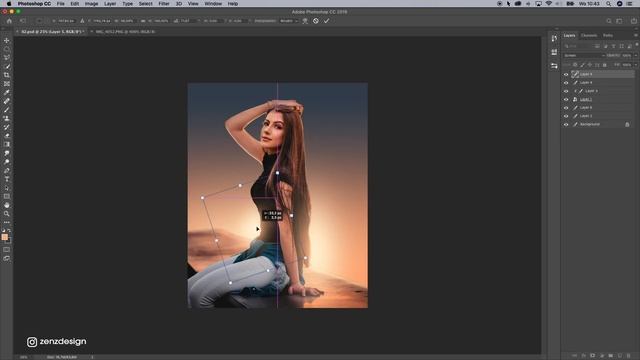640x360 pixels.
Task: Click the foreground color swatch
Action: pyautogui.click(x=4, y=237)
